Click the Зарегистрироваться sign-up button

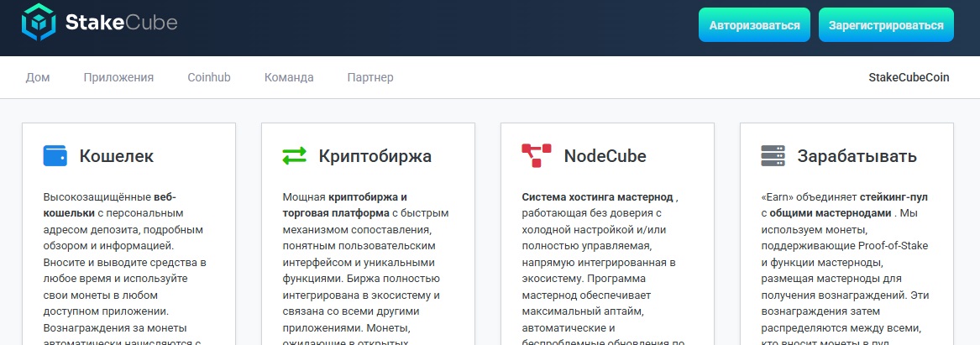tap(886, 25)
